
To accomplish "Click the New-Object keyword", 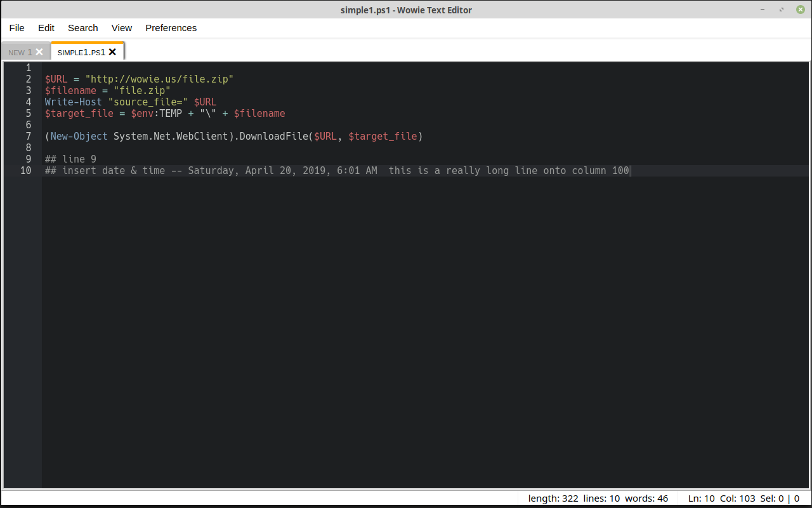I will pyautogui.click(x=79, y=137).
